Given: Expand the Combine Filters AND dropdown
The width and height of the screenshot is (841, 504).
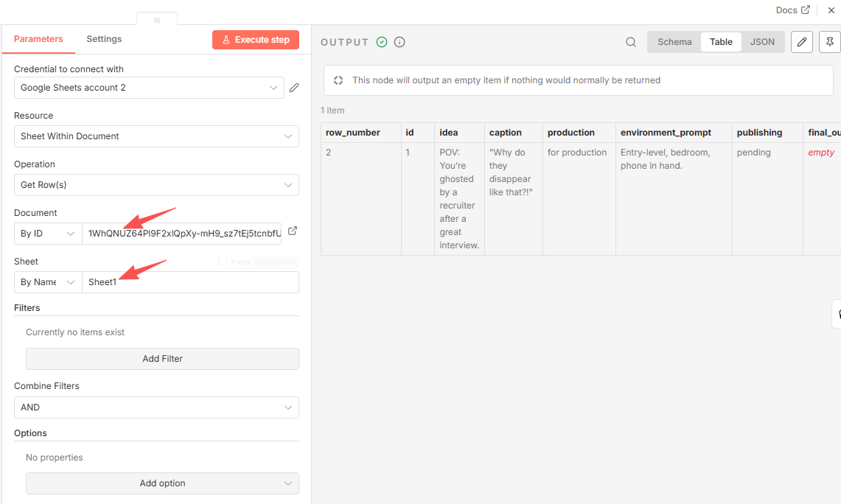Looking at the screenshot, I should [x=156, y=407].
